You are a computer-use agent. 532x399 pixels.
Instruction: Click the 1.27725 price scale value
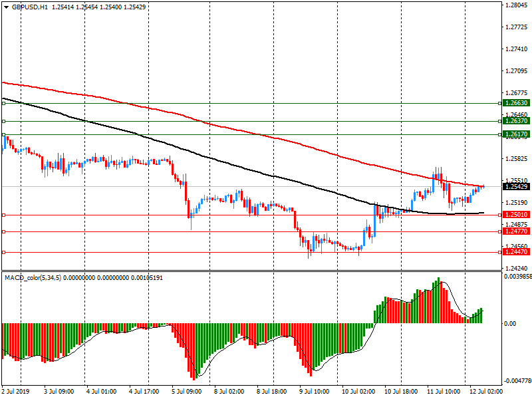[517, 27]
